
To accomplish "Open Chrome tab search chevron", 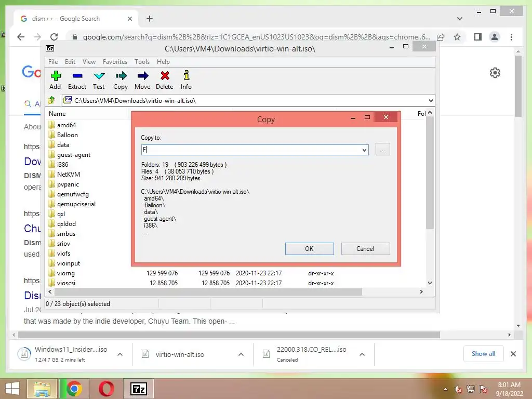I will 460,19.
